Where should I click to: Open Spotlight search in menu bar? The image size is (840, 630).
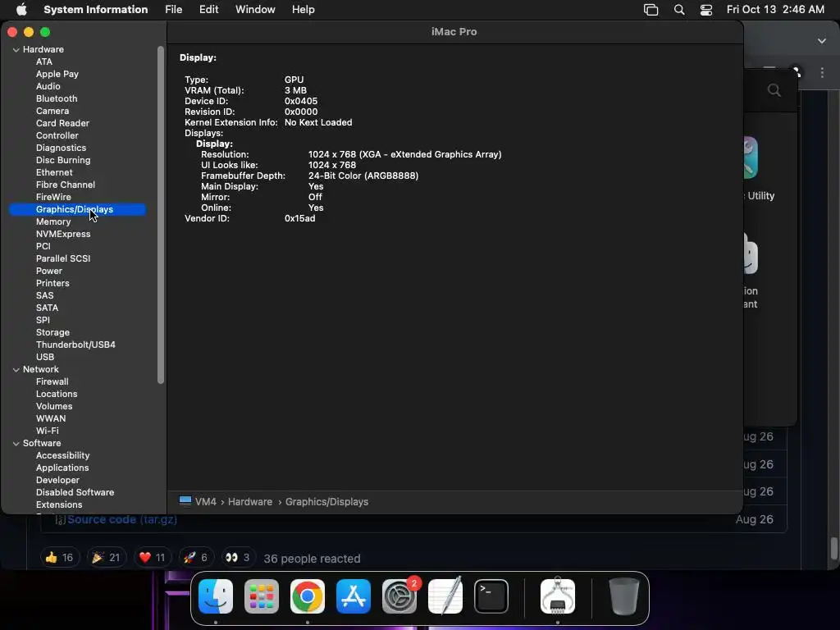[x=678, y=10]
